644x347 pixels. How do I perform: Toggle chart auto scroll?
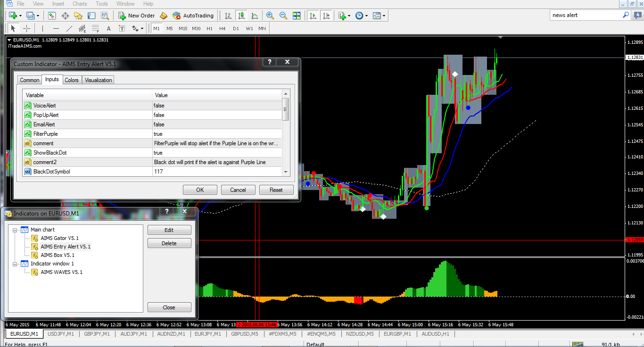point(313,16)
